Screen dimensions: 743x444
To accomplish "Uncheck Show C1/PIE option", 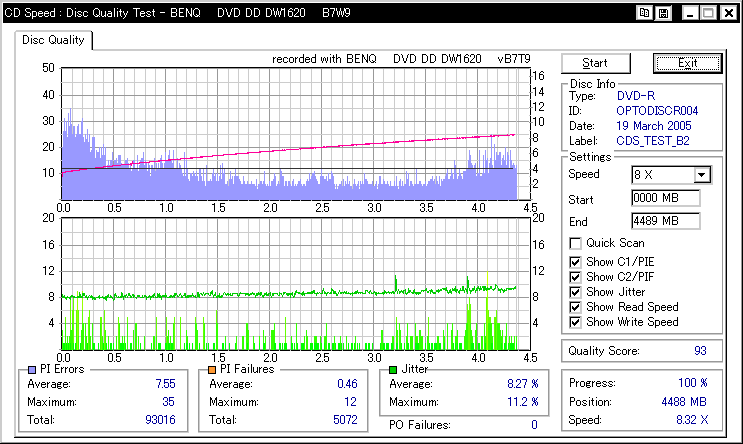I will [x=575, y=260].
